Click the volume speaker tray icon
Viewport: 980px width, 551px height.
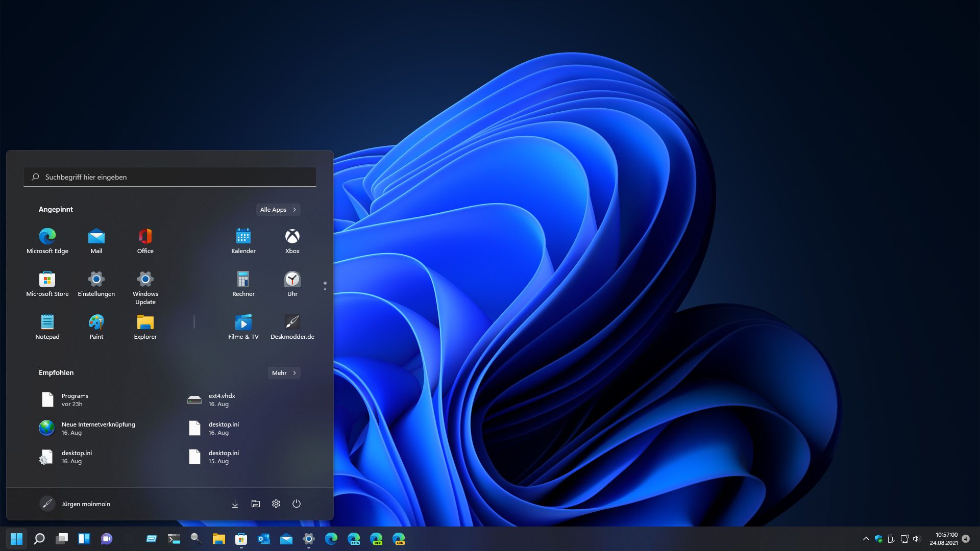tap(917, 539)
